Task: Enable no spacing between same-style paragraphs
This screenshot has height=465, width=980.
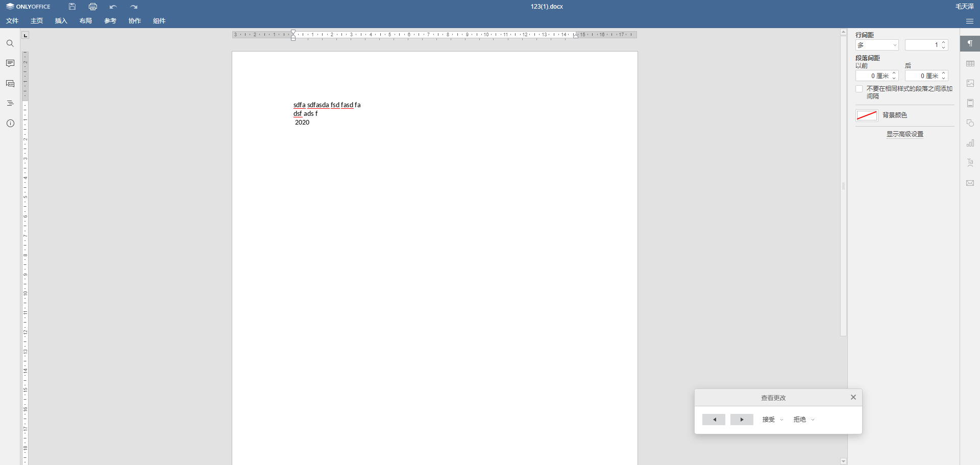Action: (x=859, y=89)
